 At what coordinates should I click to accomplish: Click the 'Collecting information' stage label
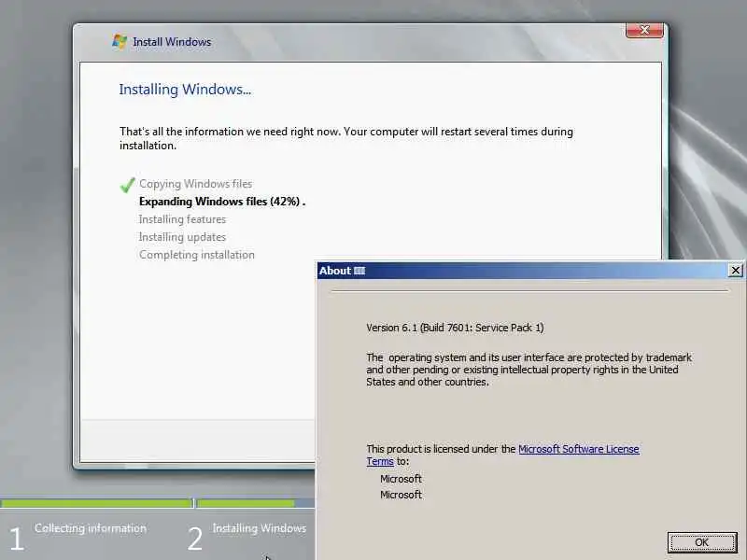91,528
